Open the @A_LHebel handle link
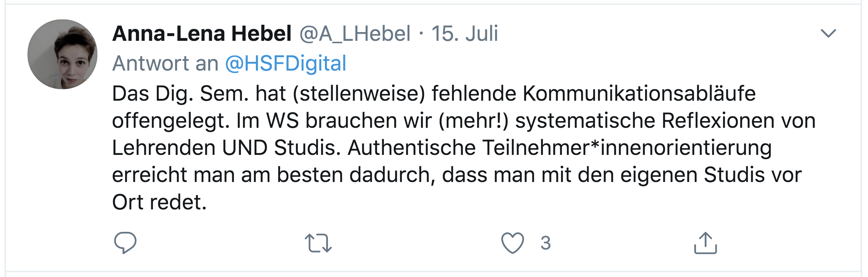 (x=355, y=34)
